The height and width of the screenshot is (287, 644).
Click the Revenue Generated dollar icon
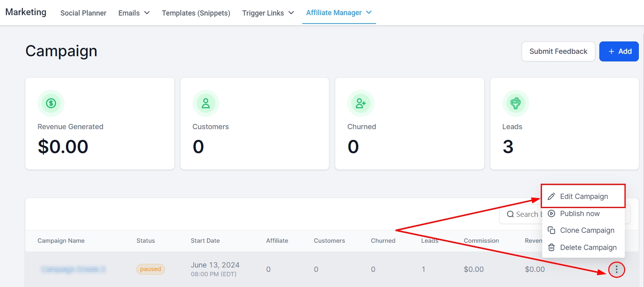[x=51, y=103]
